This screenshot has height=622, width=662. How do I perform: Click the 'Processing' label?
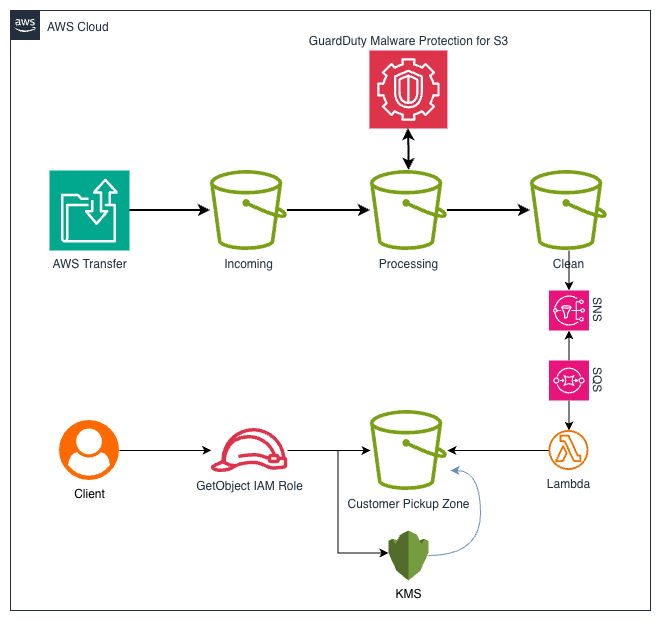(x=408, y=264)
